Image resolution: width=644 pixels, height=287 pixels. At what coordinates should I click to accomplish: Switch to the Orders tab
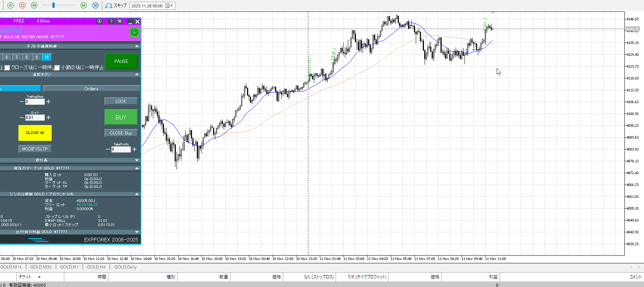[x=91, y=89]
